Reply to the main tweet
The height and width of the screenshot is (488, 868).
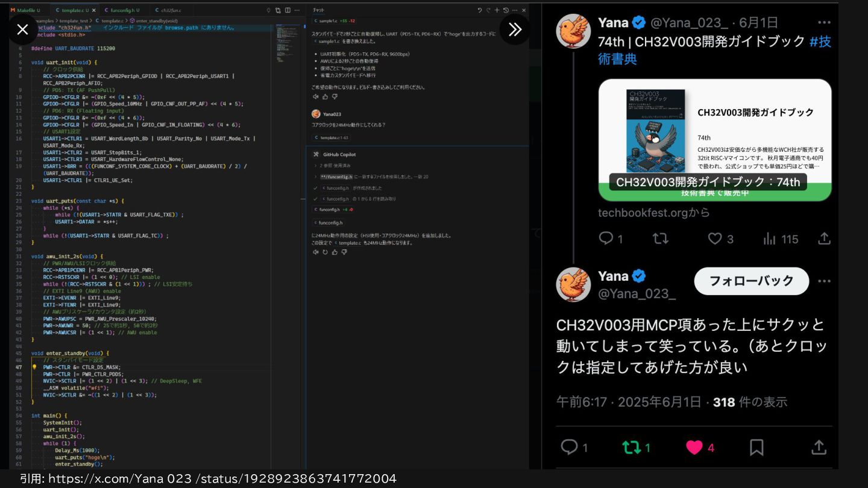click(x=574, y=447)
